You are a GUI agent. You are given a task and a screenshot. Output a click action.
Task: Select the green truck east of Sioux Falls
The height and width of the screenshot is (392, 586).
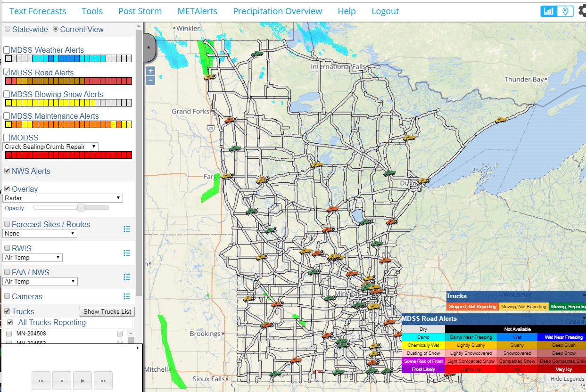(x=275, y=374)
